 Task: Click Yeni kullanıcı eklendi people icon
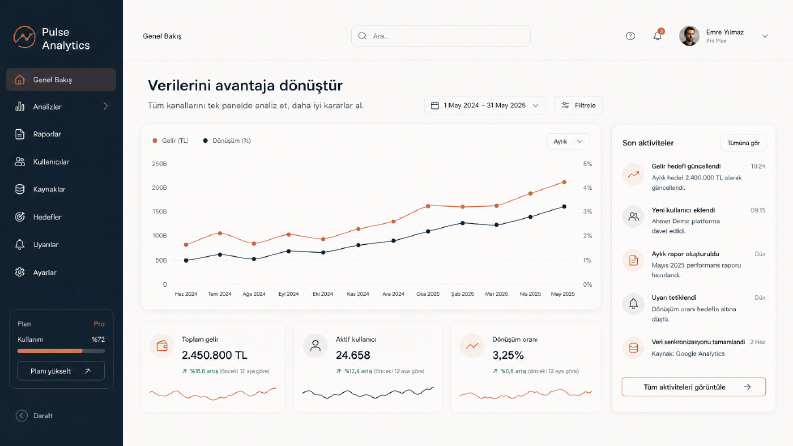tap(633, 217)
